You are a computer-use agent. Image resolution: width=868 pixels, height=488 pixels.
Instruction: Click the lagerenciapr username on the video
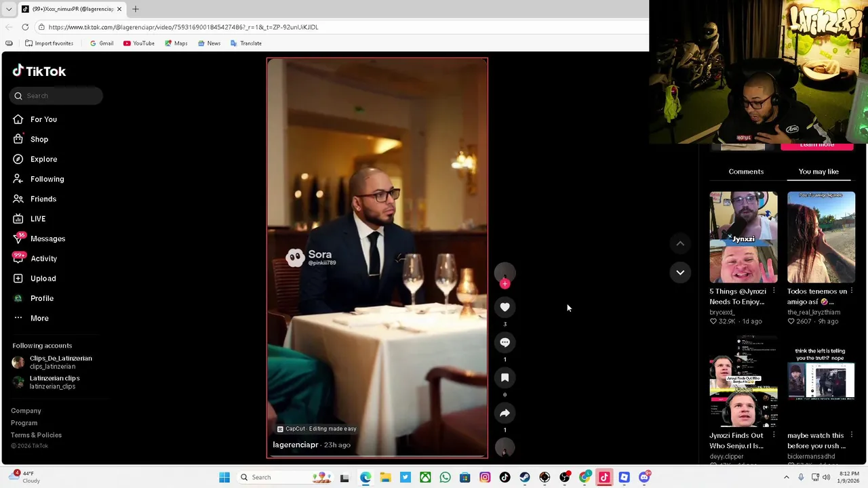(x=296, y=445)
